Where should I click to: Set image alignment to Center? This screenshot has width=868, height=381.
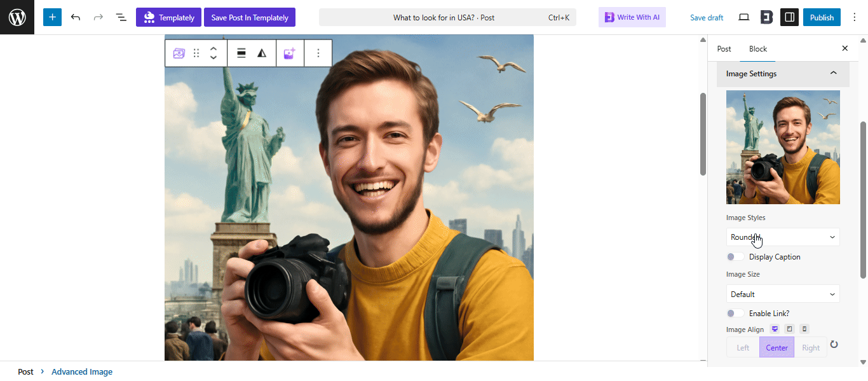pos(776,347)
